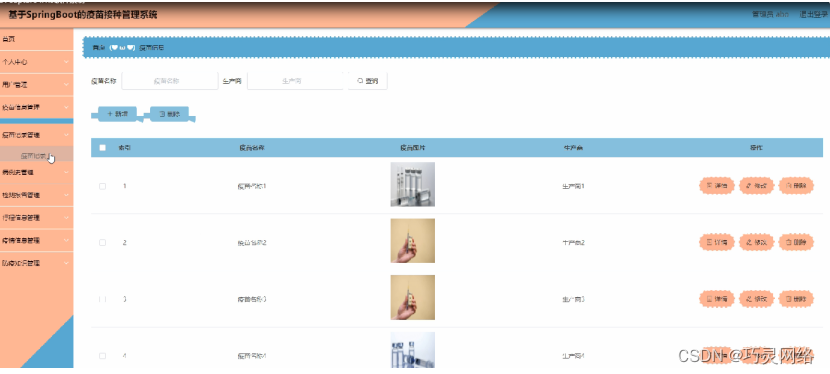Click the 查询 search button with magnifier icon
The image size is (830, 374).
pos(367,81)
